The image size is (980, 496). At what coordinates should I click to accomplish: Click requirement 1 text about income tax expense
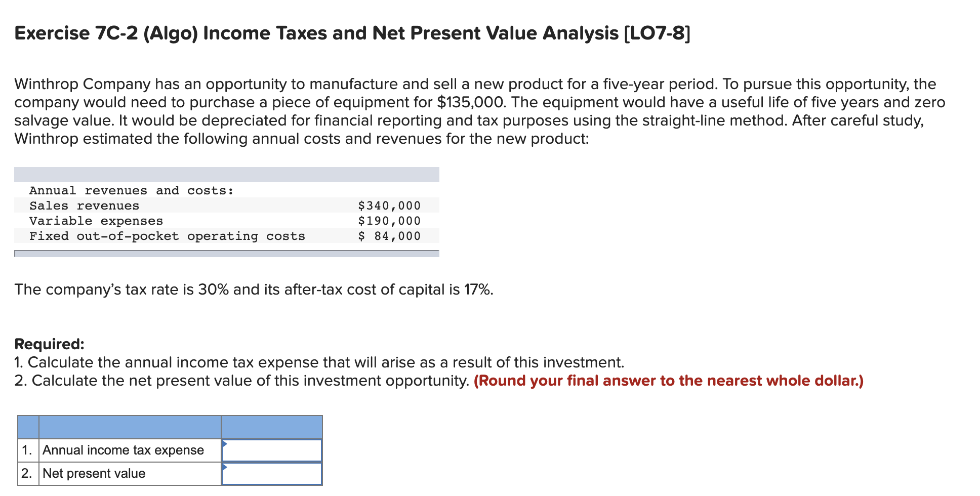click(319, 362)
